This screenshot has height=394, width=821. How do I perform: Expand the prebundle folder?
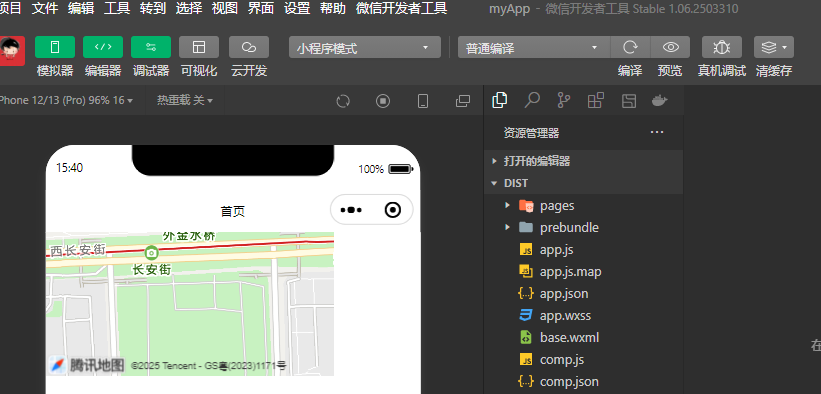pos(584,227)
